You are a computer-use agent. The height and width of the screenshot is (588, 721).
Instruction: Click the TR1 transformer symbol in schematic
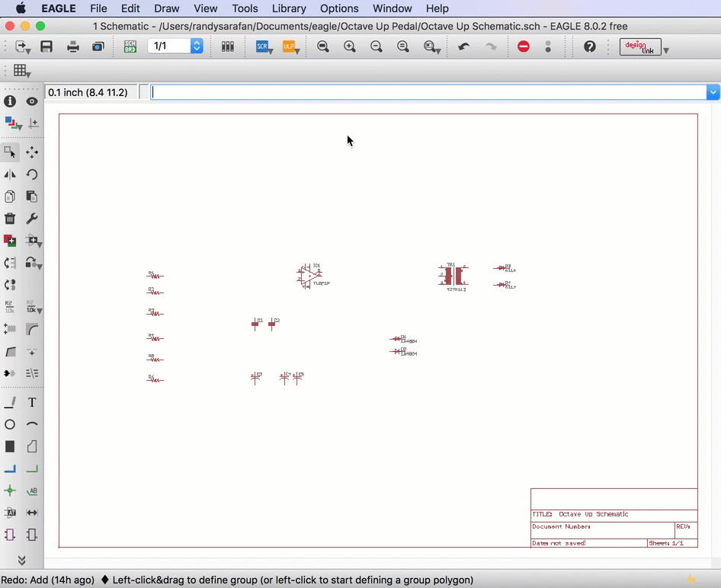click(453, 276)
